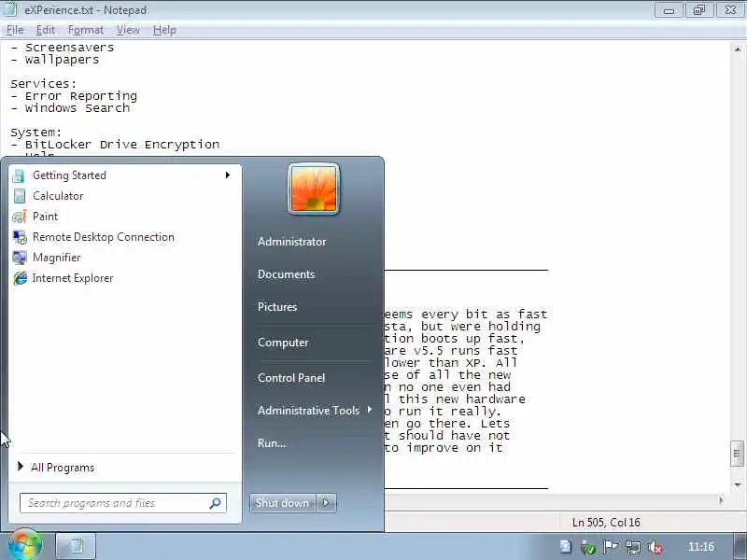The height and width of the screenshot is (560, 747).
Task: Open Pictures from the Start menu
Action: (277, 307)
